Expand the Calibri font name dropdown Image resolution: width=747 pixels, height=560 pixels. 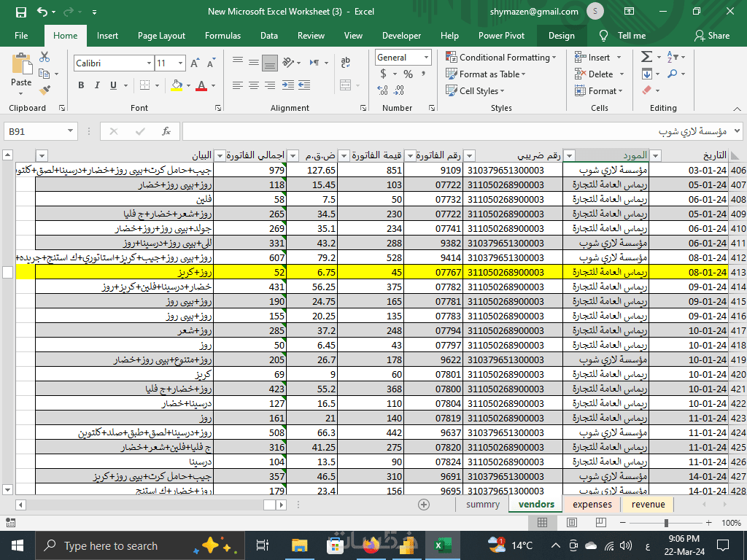pyautogui.click(x=149, y=63)
